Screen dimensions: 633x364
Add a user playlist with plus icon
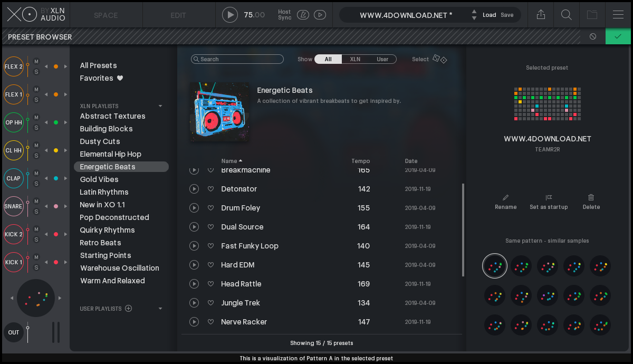pyautogui.click(x=128, y=309)
